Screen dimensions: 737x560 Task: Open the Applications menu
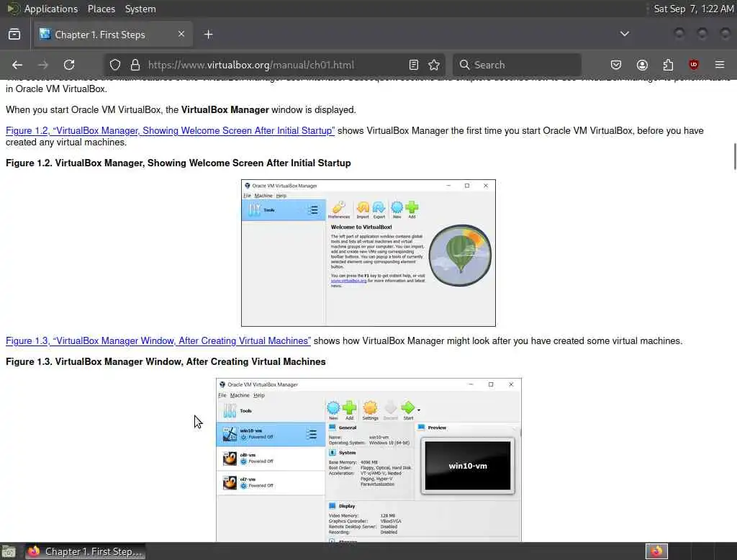(51, 9)
